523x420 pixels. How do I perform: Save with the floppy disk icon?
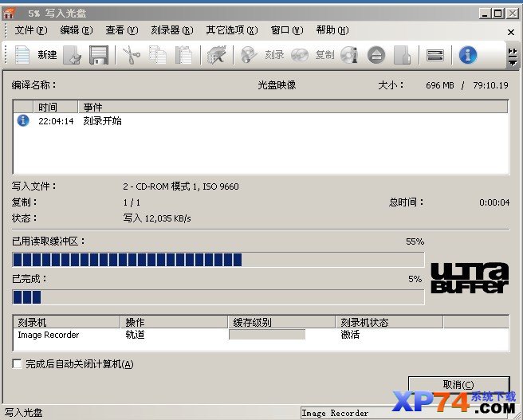[99, 55]
